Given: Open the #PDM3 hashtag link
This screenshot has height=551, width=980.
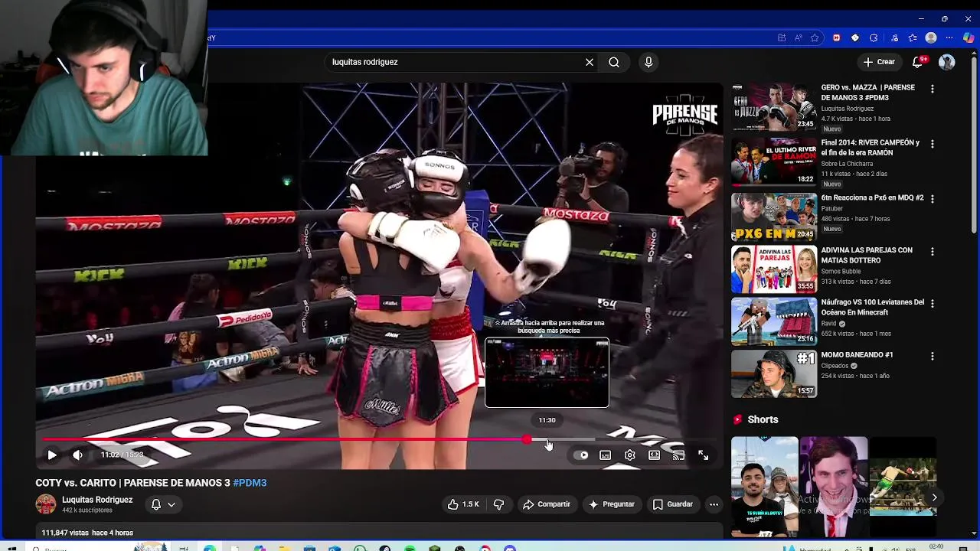Looking at the screenshot, I should coord(250,483).
